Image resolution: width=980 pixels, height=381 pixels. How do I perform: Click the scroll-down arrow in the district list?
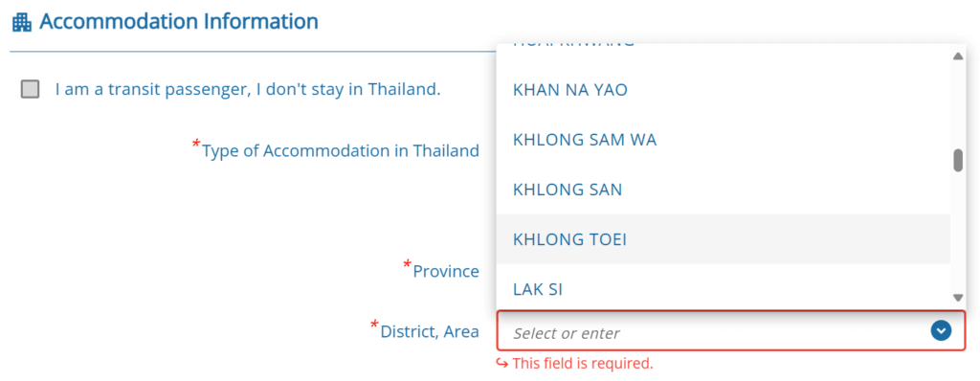pyautogui.click(x=957, y=298)
